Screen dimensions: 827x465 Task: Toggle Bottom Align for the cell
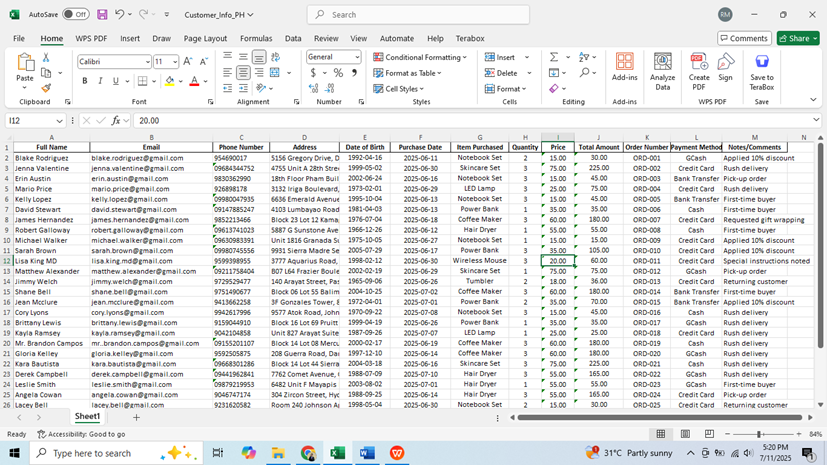coord(259,56)
